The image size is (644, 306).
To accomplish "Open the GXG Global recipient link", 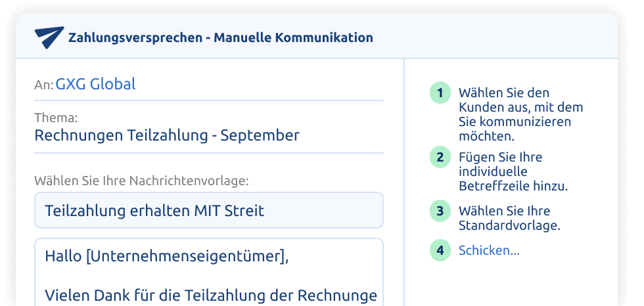I will 96,84.
